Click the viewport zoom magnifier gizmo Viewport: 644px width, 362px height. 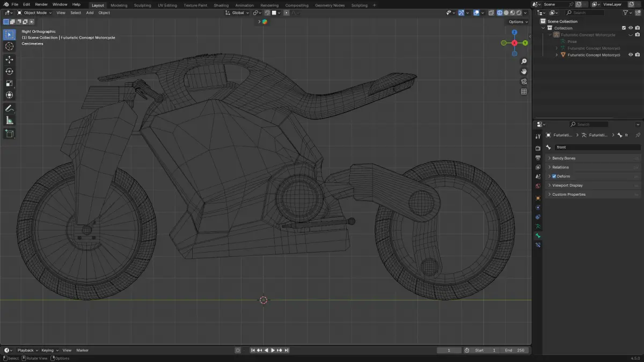coord(524,62)
